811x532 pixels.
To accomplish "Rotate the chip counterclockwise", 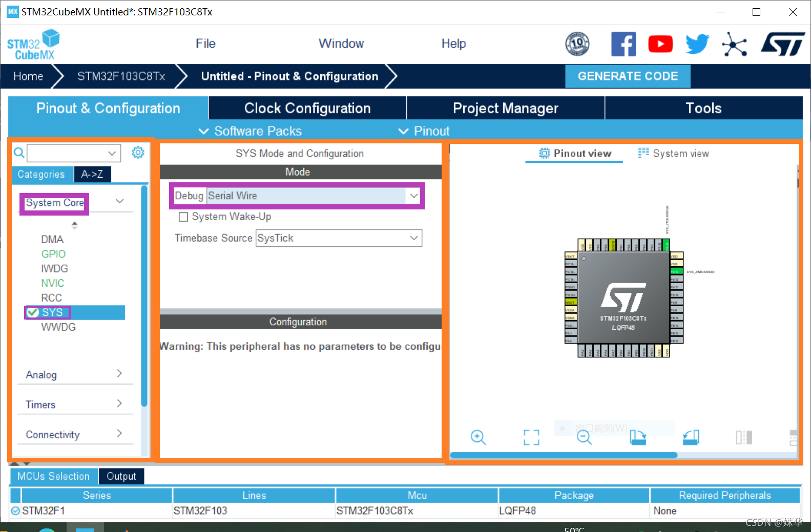I will (691, 437).
